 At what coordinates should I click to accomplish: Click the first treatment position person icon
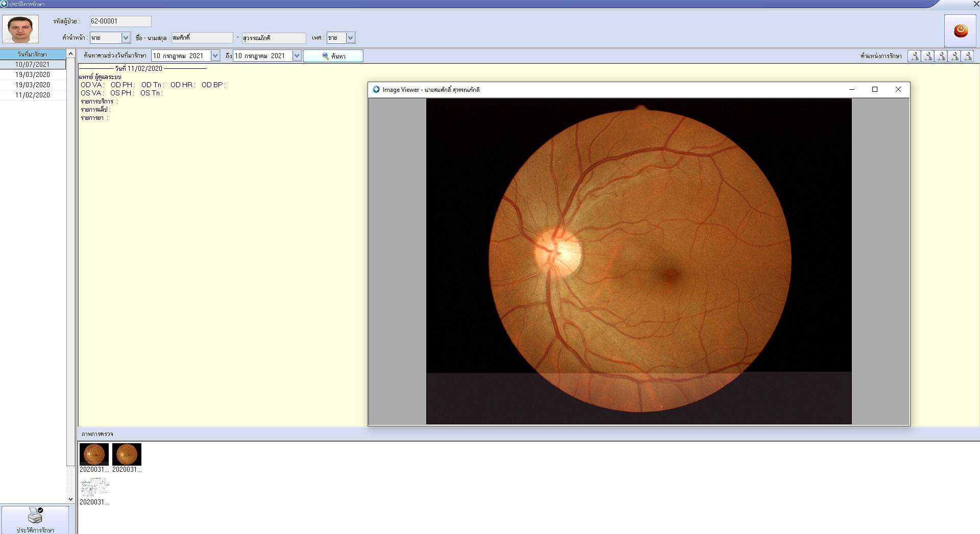(915, 56)
